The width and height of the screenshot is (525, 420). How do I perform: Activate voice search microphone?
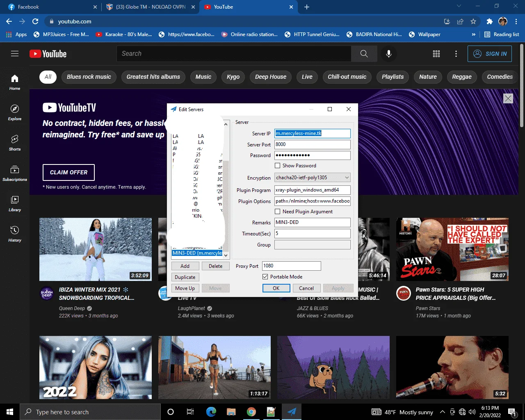(x=389, y=54)
